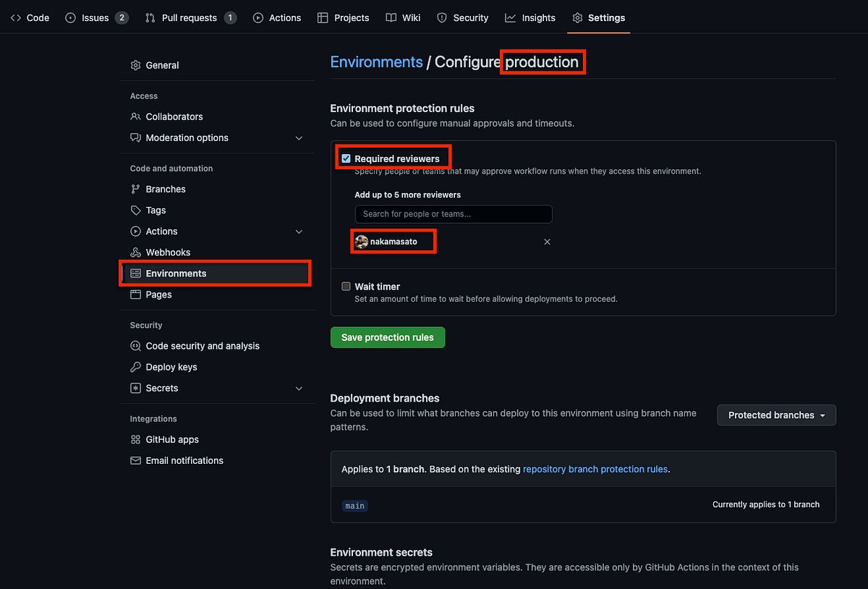Uncheck the Required reviewers checkbox

pos(346,158)
